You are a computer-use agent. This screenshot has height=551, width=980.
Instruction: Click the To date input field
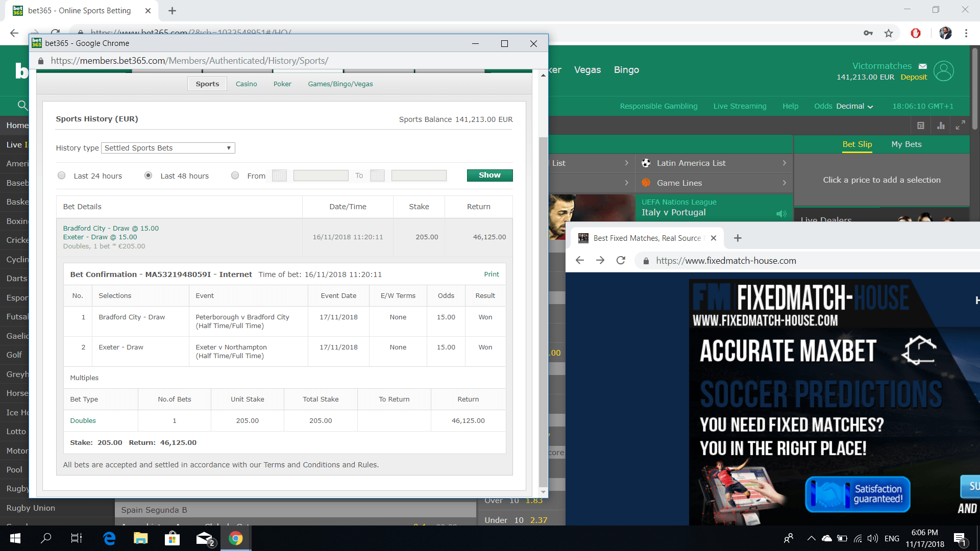419,176
